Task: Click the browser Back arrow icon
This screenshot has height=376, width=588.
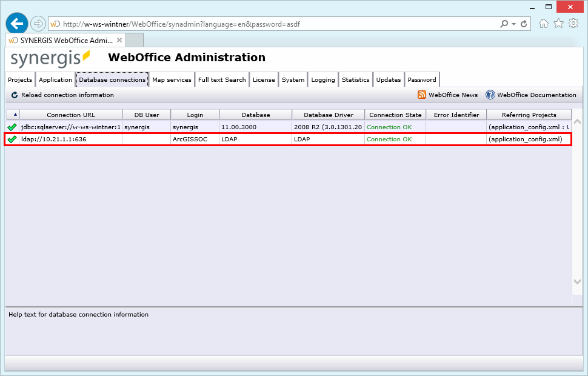Action: click(x=16, y=23)
